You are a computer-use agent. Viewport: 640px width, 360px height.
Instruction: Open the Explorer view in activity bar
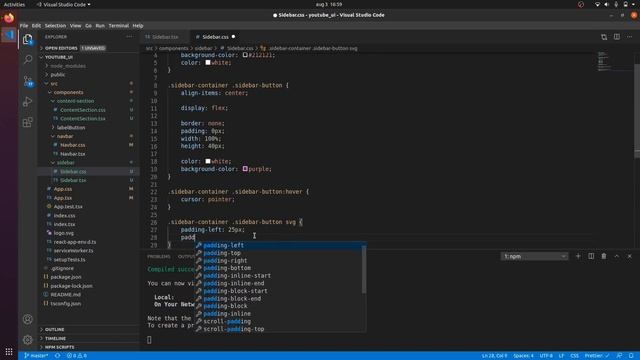27,39
